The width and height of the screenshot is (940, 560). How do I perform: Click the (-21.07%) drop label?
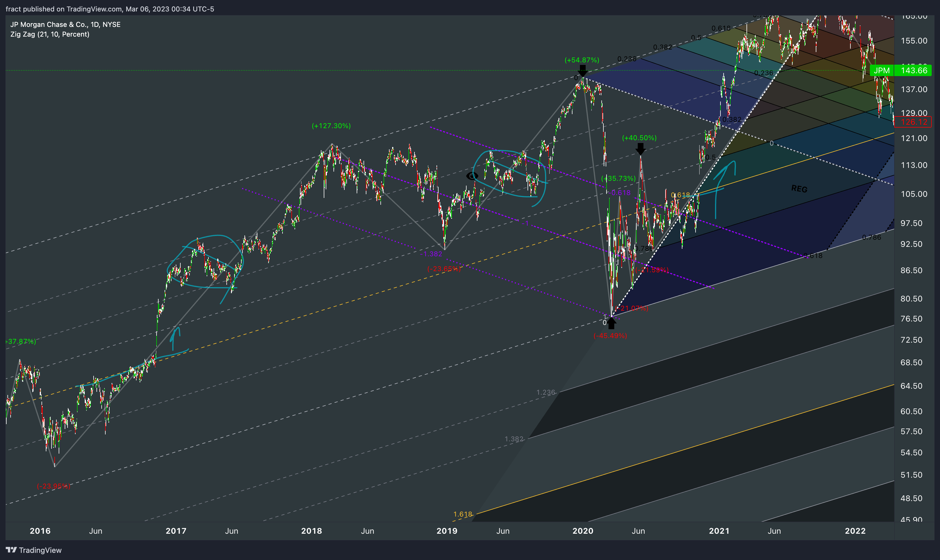[x=631, y=308]
